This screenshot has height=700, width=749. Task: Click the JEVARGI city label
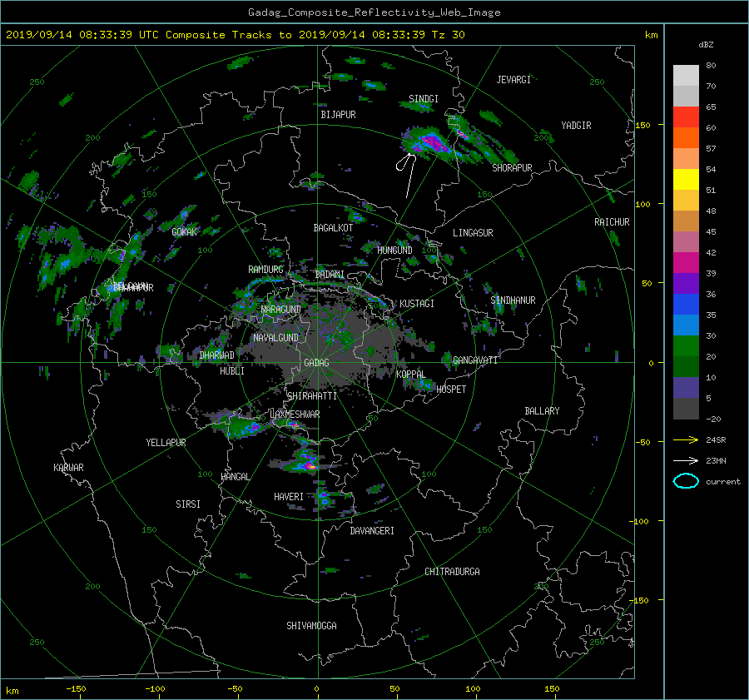coord(513,80)
